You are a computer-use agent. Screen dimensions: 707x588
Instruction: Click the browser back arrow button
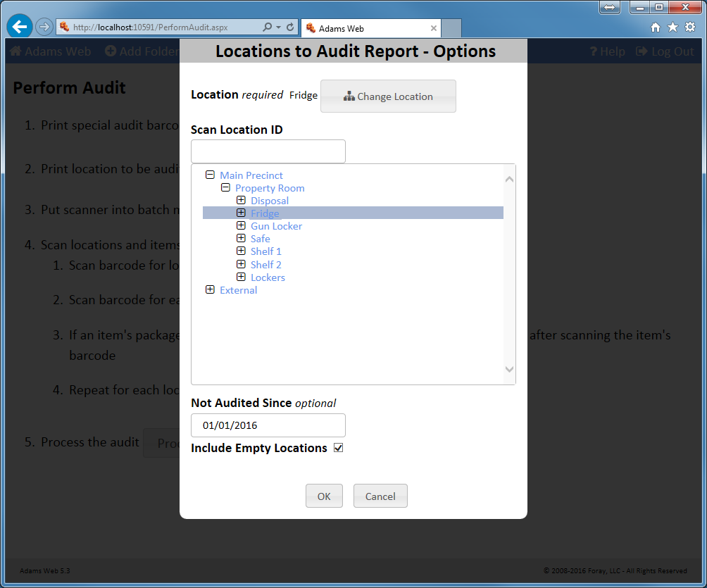pyautogui.click(x=20, y=27)
